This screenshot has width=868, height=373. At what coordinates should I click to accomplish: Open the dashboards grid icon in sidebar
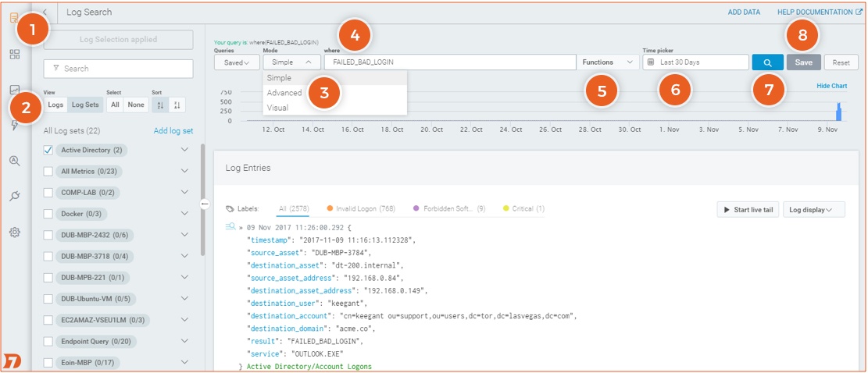click(15, 55)
